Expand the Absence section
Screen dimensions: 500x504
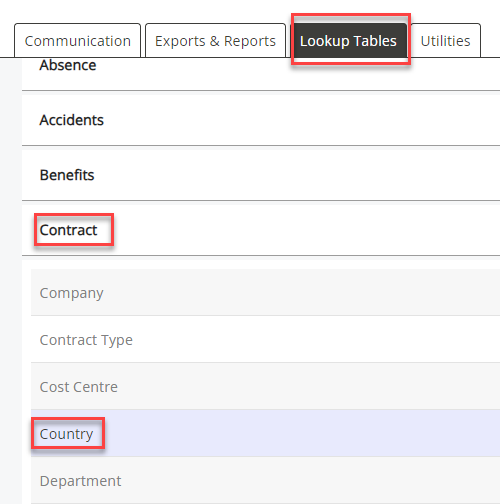pos(261,73)
